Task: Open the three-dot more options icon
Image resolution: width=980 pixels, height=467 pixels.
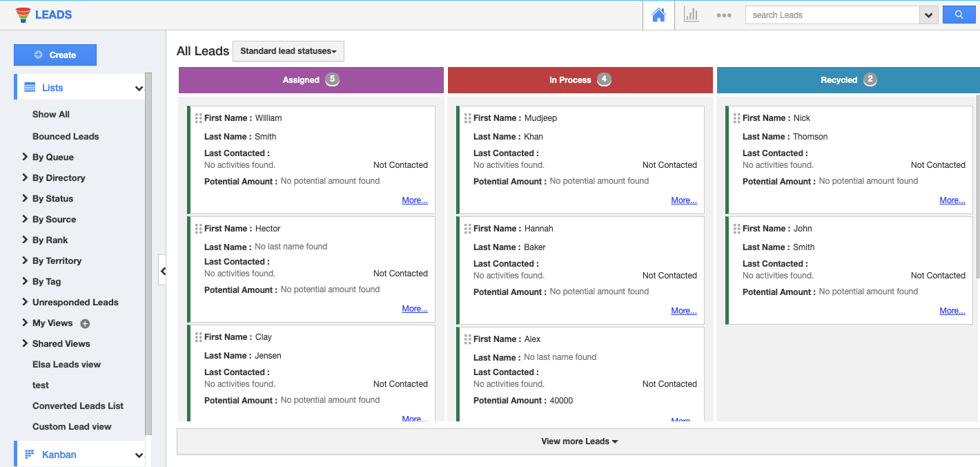Action: (723, 15)
